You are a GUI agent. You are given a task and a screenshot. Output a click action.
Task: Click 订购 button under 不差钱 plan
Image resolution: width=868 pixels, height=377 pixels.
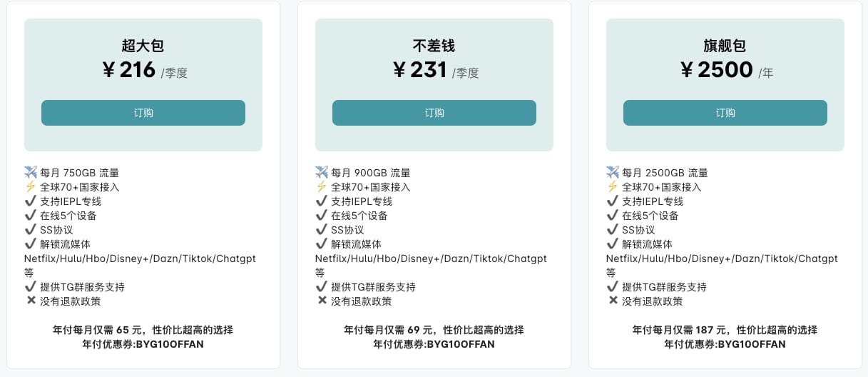434,113
